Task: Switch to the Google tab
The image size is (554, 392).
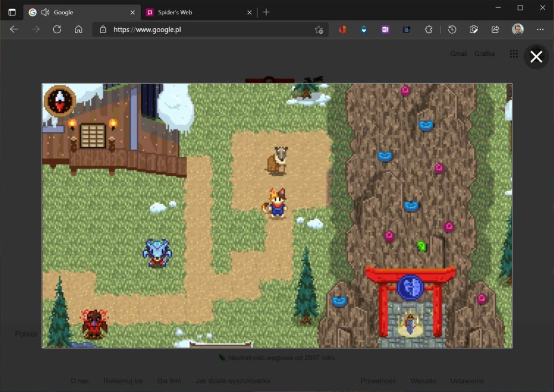Action: click(82, 12)
